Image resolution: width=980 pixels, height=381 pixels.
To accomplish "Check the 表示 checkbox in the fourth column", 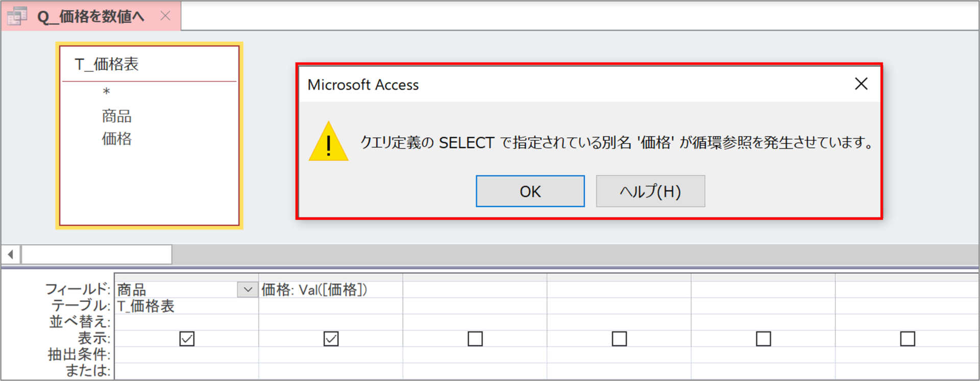I will click(x=619, y=339).
